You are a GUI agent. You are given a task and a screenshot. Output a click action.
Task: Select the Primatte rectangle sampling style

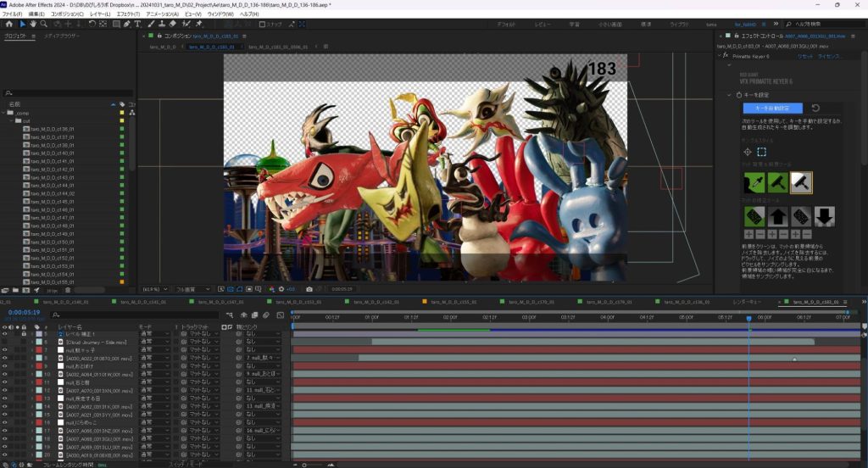(x=762, y=152)
